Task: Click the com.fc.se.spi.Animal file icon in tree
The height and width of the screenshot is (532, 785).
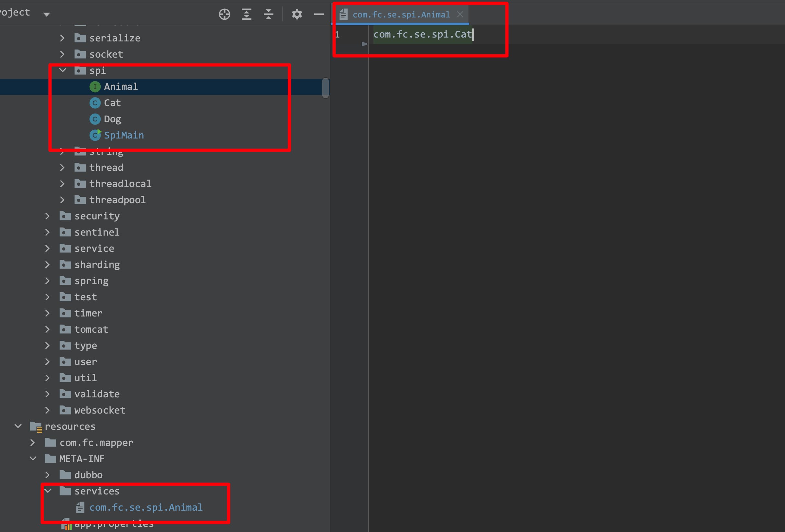Action: click(80, 507)
